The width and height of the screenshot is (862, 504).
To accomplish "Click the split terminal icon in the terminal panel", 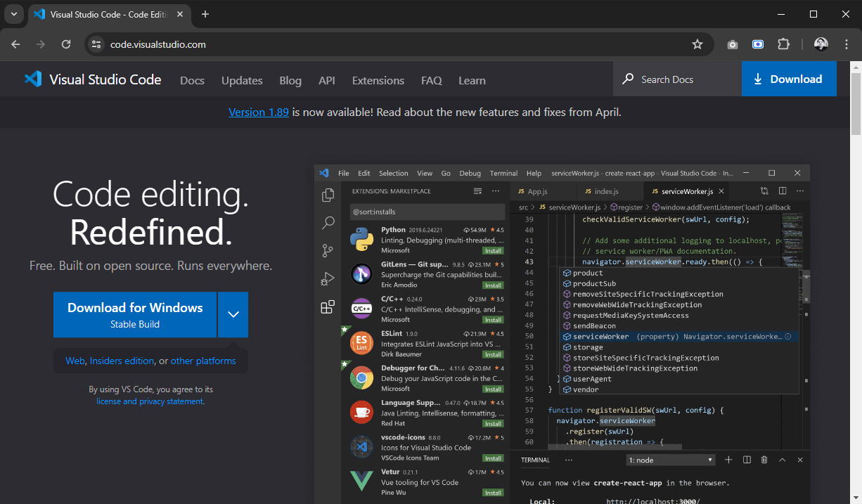I will [x=747, y=460].
